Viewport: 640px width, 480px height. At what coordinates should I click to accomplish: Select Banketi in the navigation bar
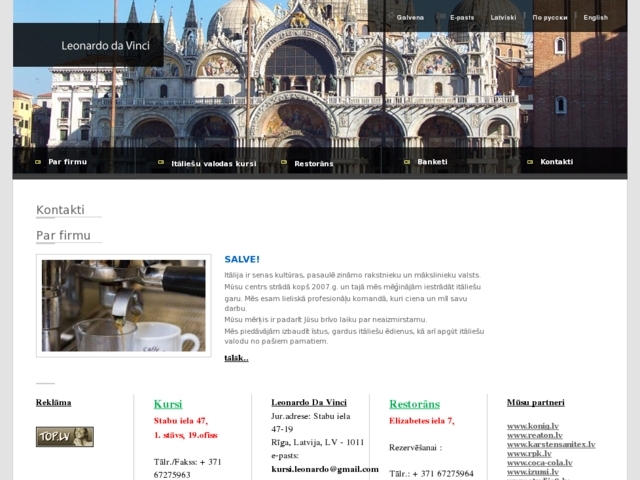432,162
